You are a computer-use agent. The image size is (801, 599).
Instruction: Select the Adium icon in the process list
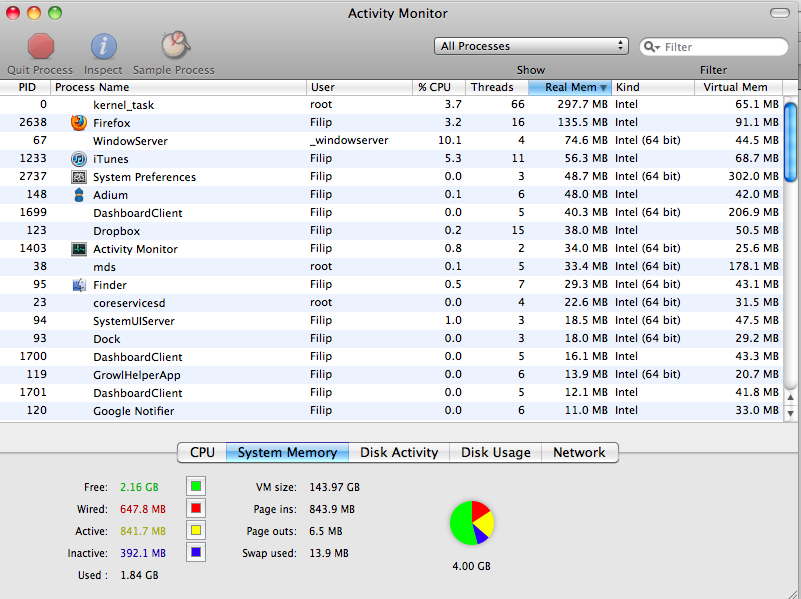click(79, 195)
